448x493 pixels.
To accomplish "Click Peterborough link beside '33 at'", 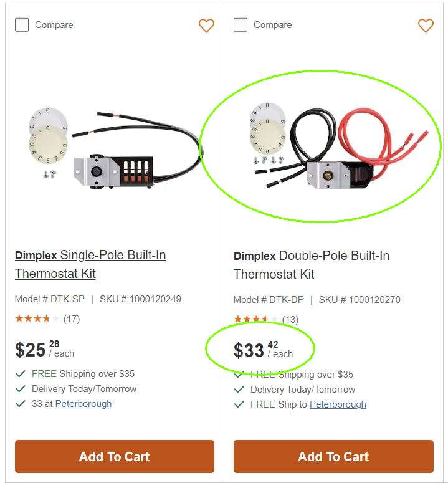I will click(x=83, y=404).
